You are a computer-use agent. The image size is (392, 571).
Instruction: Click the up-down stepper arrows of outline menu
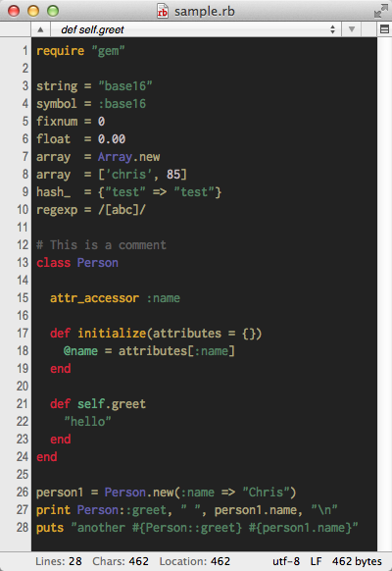coord(332,29)
